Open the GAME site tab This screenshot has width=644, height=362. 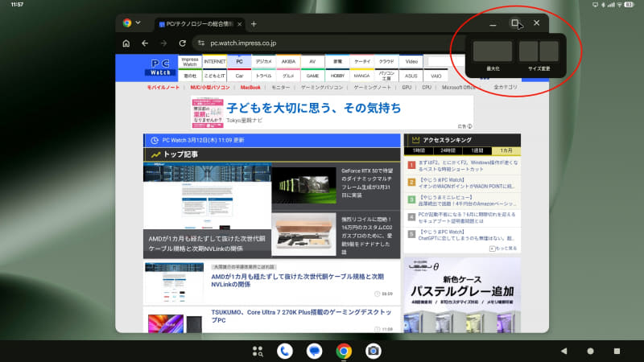click(x=312, y=76)
